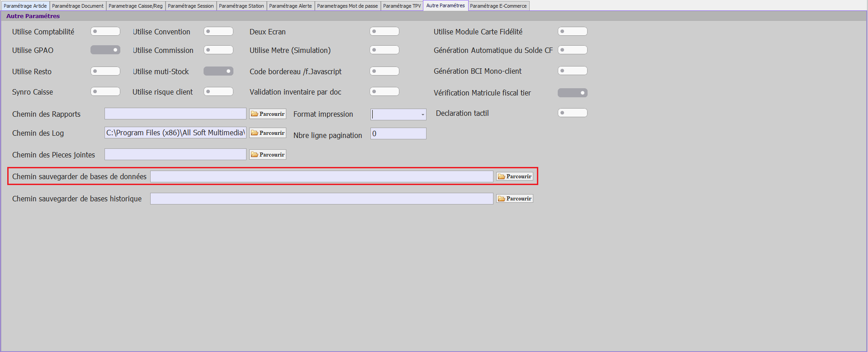Image resolution: width=868 pixels, height=352 pixels.
Task: Browse for Chemin des Pieces jointes
Action: pos(268,155)
